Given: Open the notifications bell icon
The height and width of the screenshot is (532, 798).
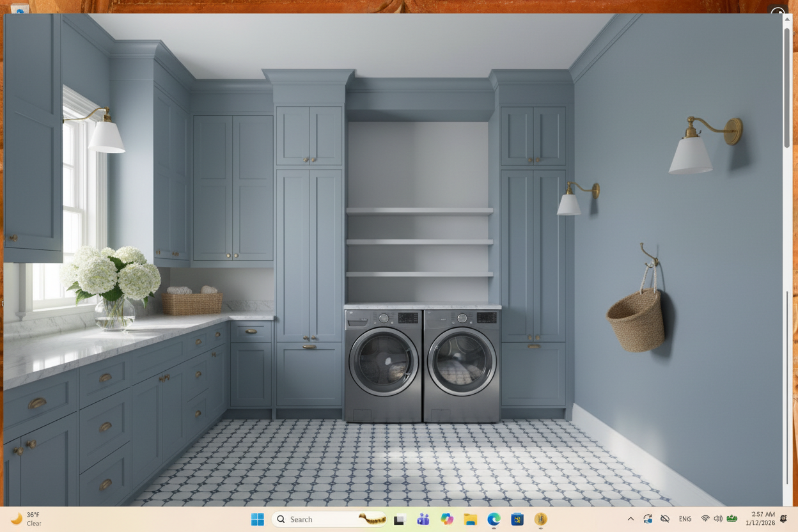Looking at the screenshot, I should pyautogui.click(x=784, y=519).
